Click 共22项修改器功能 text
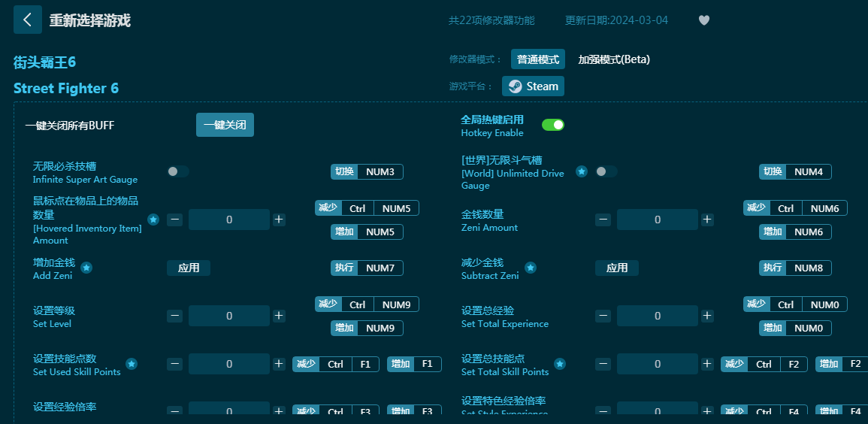The width and height of the screenshot is (868, 424). 491,20
